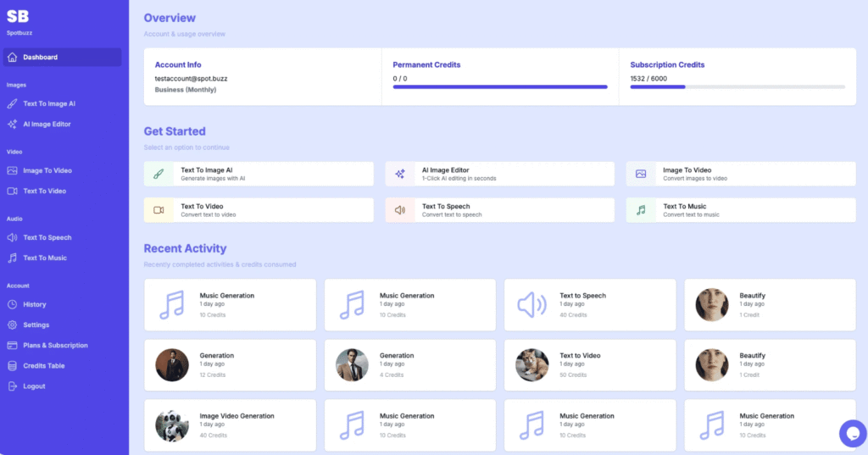Click the Permanent Credits progress bar
The width and height of the screenshot is (868, 455).
click(500, 87)
